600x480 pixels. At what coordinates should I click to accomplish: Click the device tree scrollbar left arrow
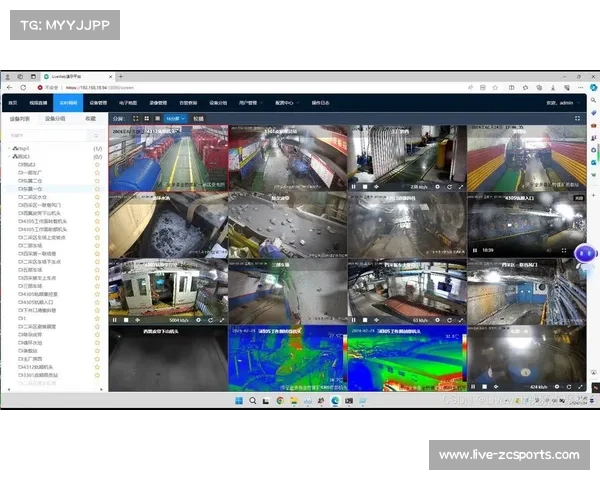tap(8, 389)
